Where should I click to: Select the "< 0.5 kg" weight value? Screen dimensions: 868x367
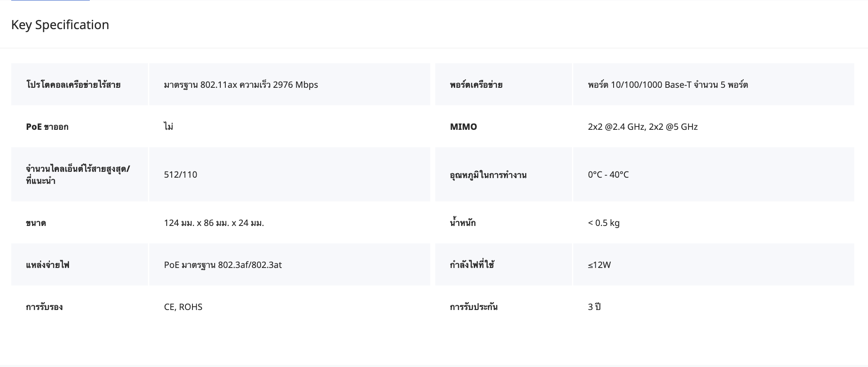pyautogui.click(x=604, y=223)
